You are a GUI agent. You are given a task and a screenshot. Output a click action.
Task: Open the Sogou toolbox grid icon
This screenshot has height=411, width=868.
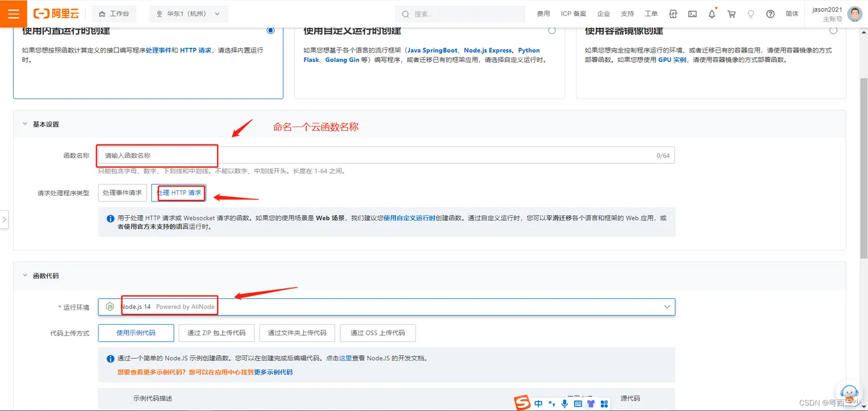coord(604,404)
